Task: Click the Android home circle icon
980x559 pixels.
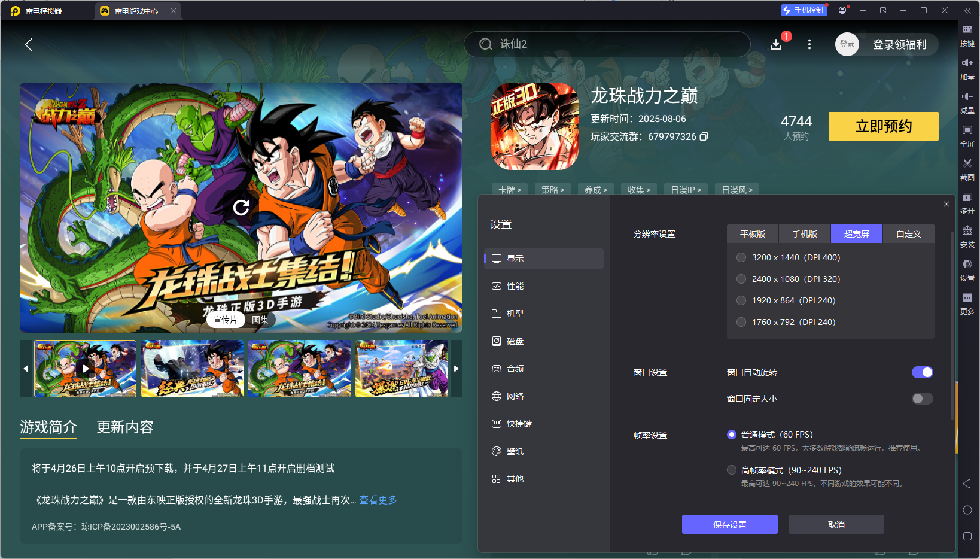Action: click(x=967, y=510)
